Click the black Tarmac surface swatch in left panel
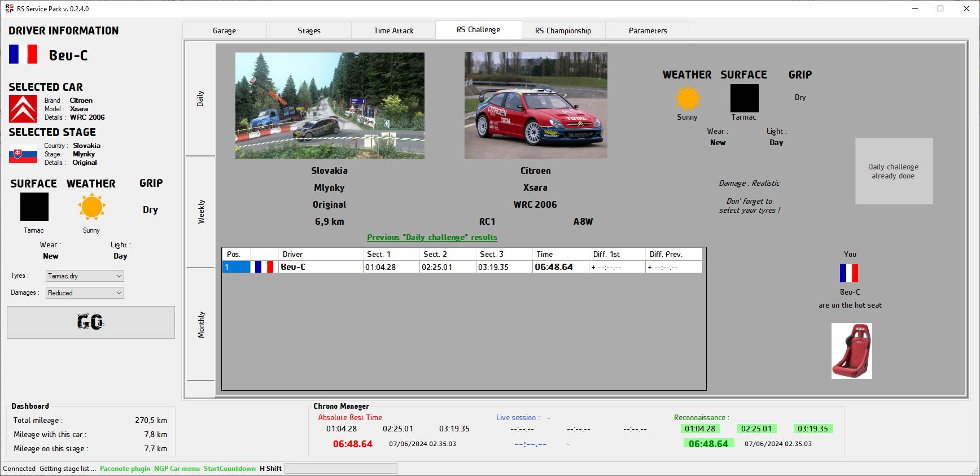 coord(34,207)
